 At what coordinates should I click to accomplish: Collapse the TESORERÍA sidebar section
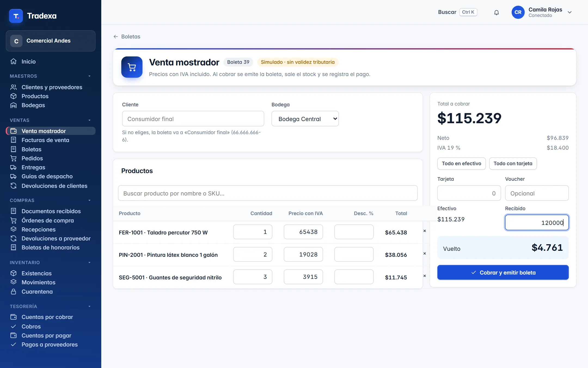pos(89,306)
